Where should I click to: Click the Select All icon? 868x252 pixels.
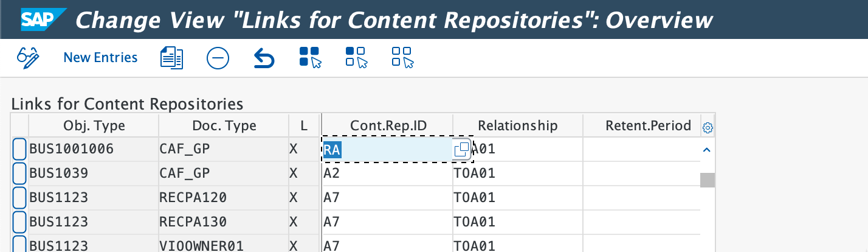point(310,58)
